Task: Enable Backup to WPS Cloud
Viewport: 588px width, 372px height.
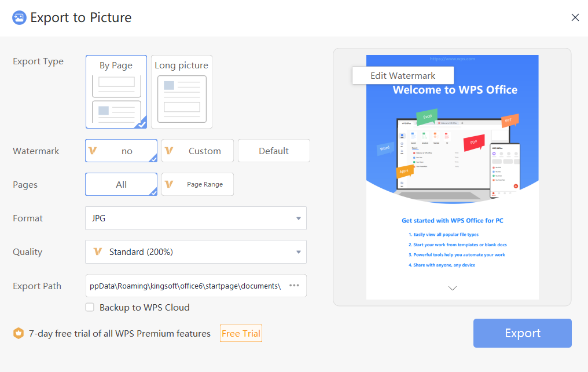Action: pyautogui.click(x=90, y=308)
